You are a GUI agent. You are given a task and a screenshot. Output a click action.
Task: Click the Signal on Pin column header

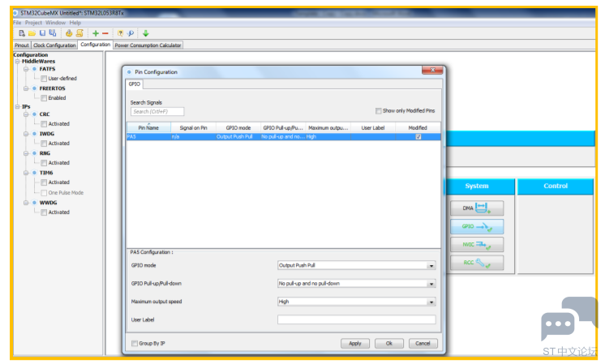click(x=193, y=127)
